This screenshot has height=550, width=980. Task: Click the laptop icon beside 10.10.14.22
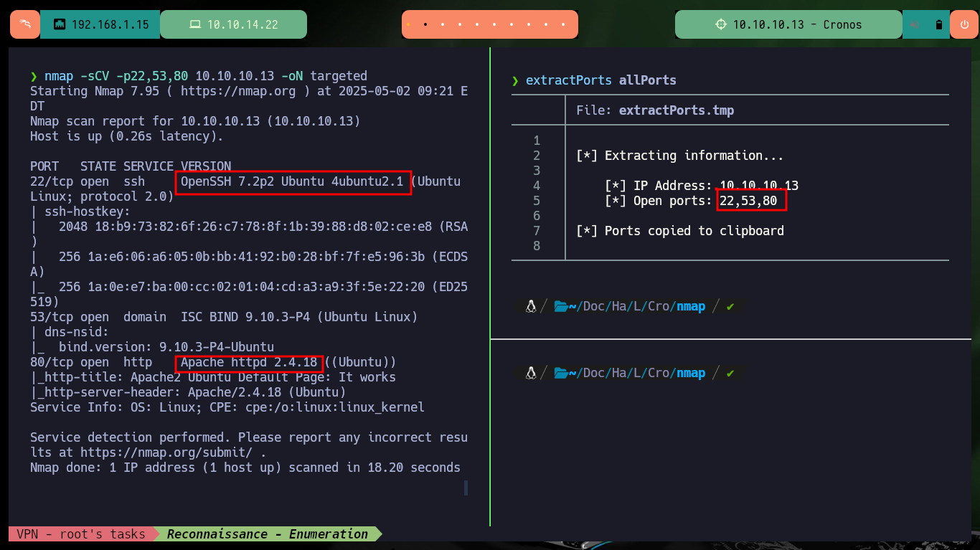click(194, 24)
